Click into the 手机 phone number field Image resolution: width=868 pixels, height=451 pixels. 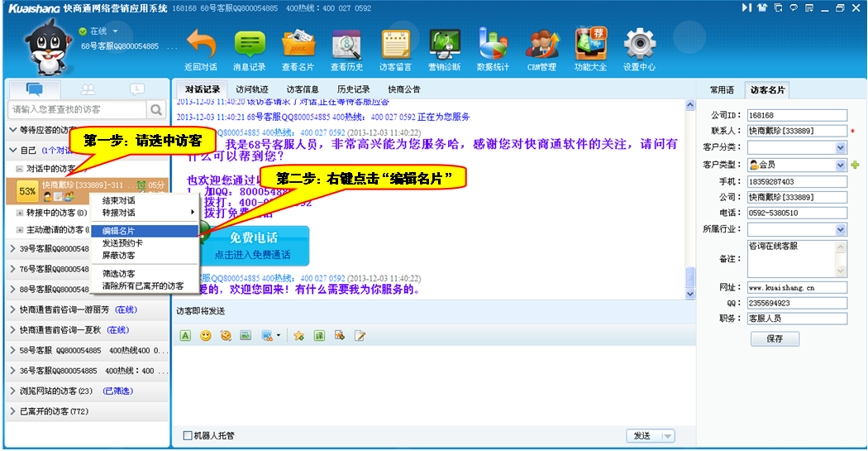point(796,181)
